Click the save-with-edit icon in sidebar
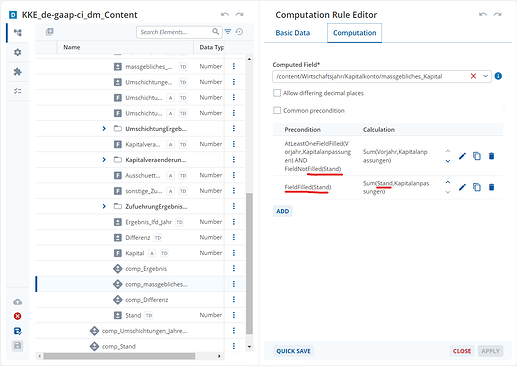517x367 pixels. pyautogui.click(x=17, y=331)
